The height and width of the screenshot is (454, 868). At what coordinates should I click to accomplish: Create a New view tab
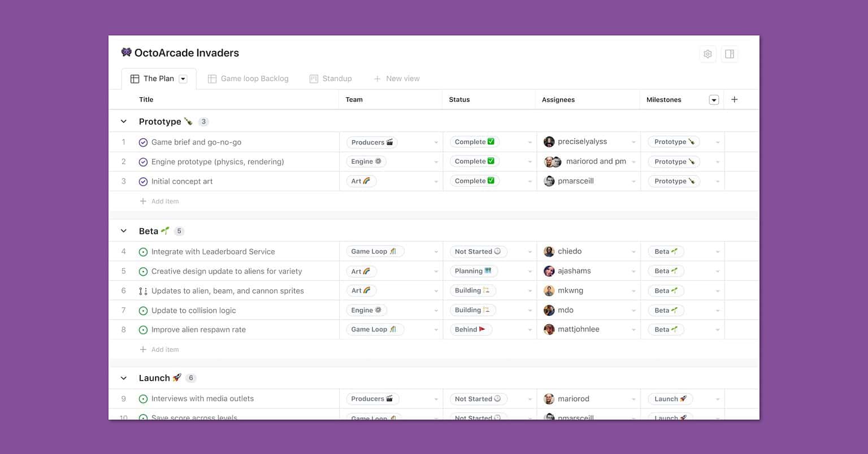point(397,79)
